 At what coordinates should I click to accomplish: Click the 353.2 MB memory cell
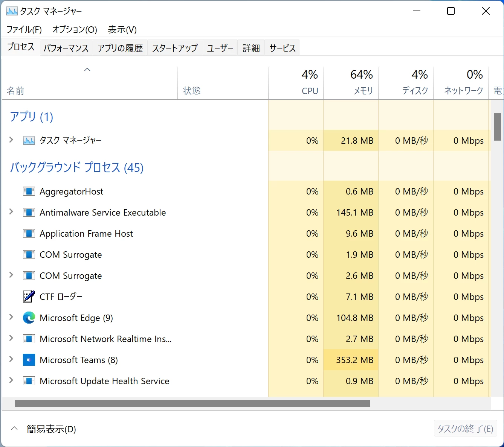click(x=351, y=360)
